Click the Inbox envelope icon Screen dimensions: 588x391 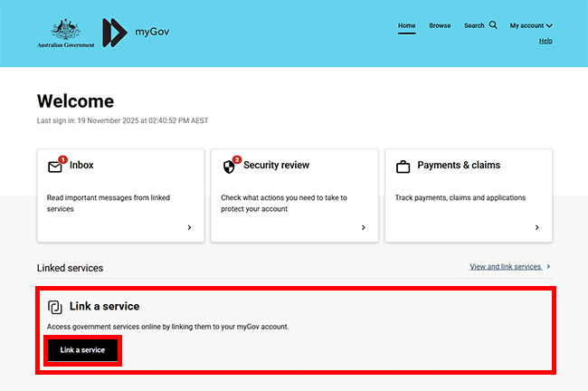tap(54, 167)
